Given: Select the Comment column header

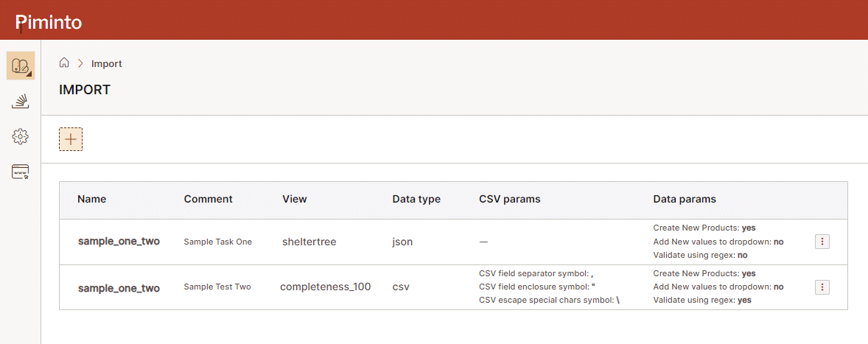Looking at the screenshot, I should click(208, 199).
